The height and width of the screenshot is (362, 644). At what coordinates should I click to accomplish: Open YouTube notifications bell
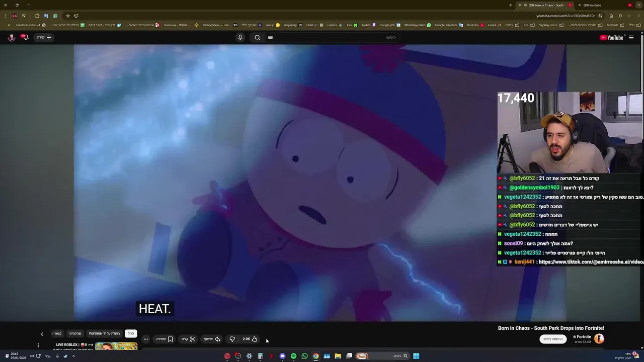[24, 37]
